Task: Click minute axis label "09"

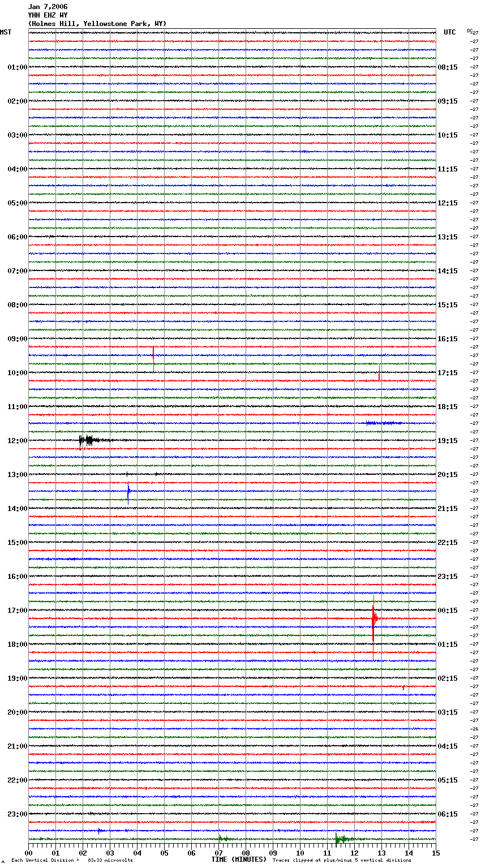Action: click(x=273, y=853)
